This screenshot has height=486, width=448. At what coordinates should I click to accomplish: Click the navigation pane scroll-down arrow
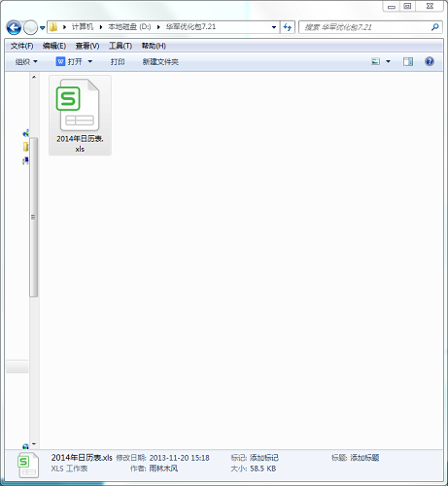[x=34, y=444]
